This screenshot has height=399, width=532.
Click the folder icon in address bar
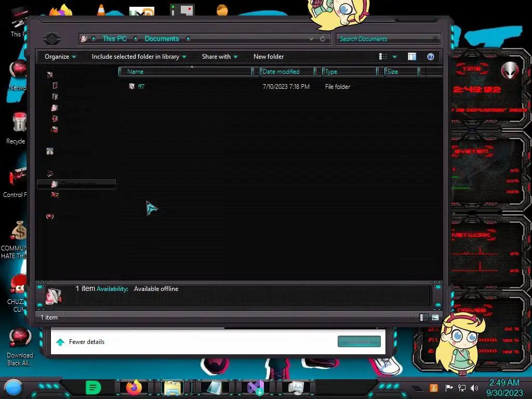tap(84, 38)
